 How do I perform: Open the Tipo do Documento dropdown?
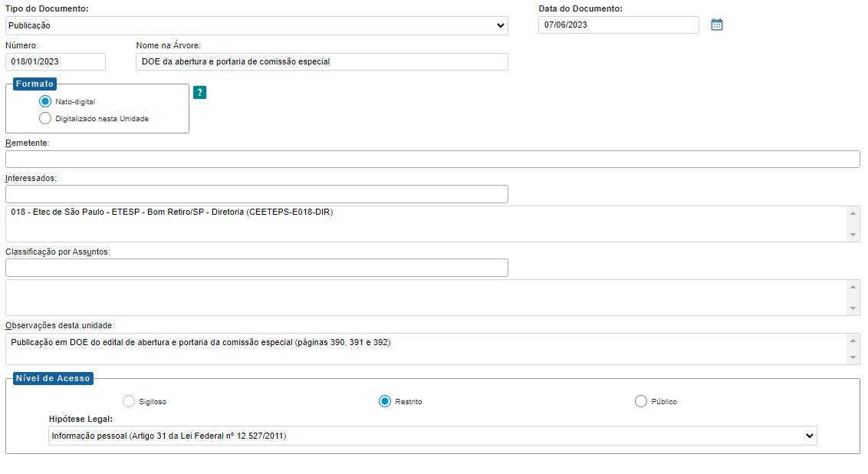click(256, 25)
